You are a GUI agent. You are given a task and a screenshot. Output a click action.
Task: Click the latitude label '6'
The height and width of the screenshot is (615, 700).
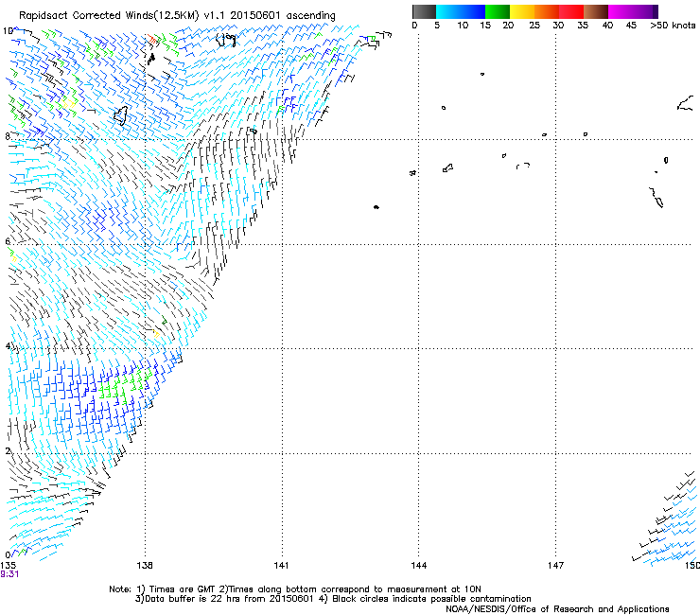pyautogui.click(x=8, y=241)
